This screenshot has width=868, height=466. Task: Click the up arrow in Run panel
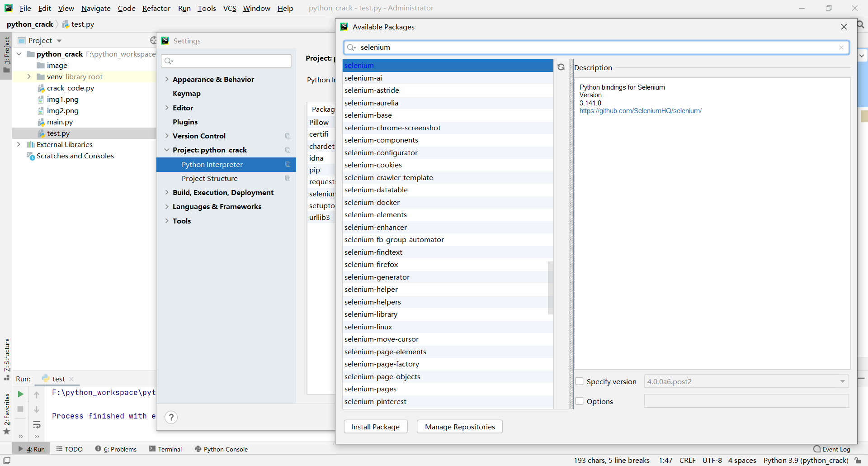point(37,395)
